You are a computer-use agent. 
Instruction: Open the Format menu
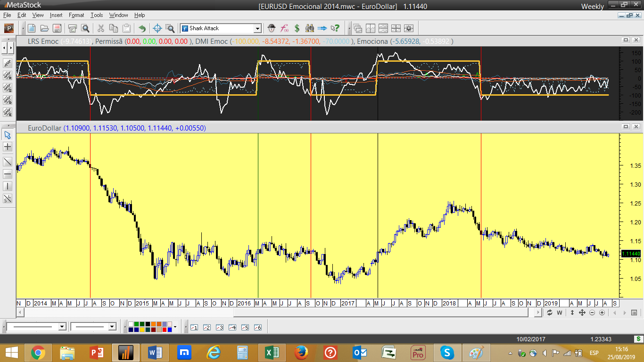point(76,15)
